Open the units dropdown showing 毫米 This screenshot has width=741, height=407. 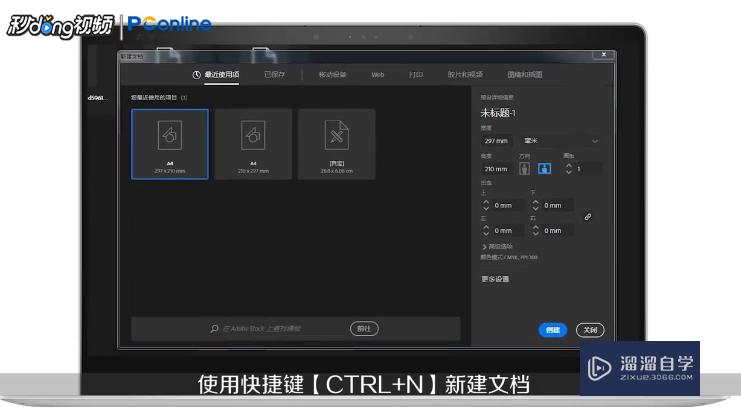560,141
